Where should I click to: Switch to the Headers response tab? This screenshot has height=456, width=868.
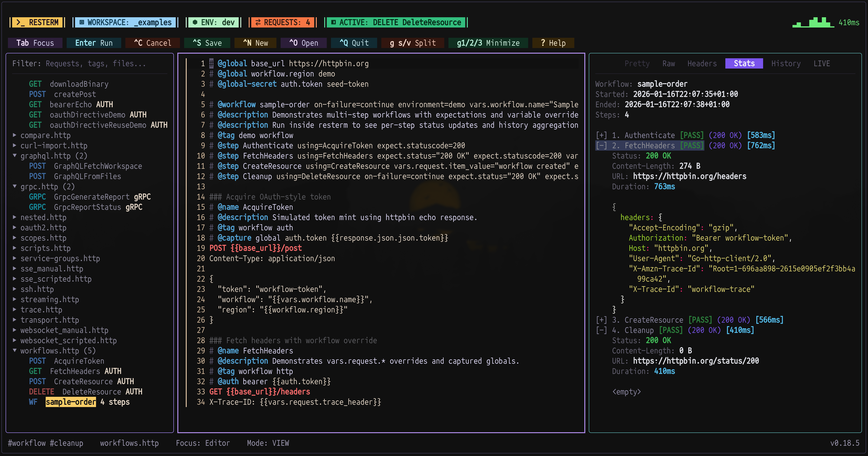[702, 63]
